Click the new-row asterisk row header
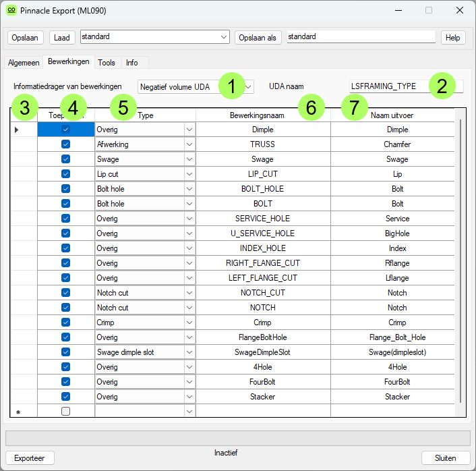The image size is (476, 471). tap(24, 412)
